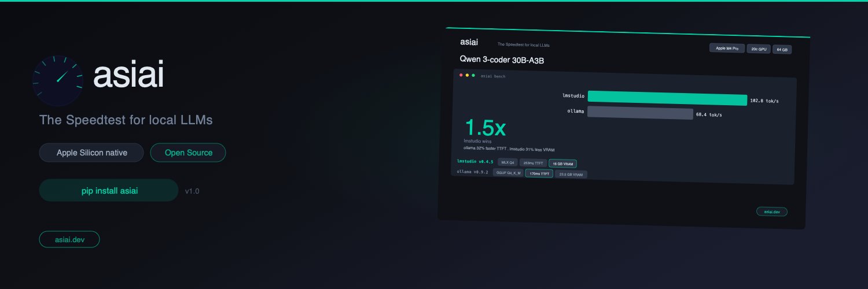Viewport: 868px width, 289px height.
Task: Click the pip install asiai button
Action: (109, 190)
